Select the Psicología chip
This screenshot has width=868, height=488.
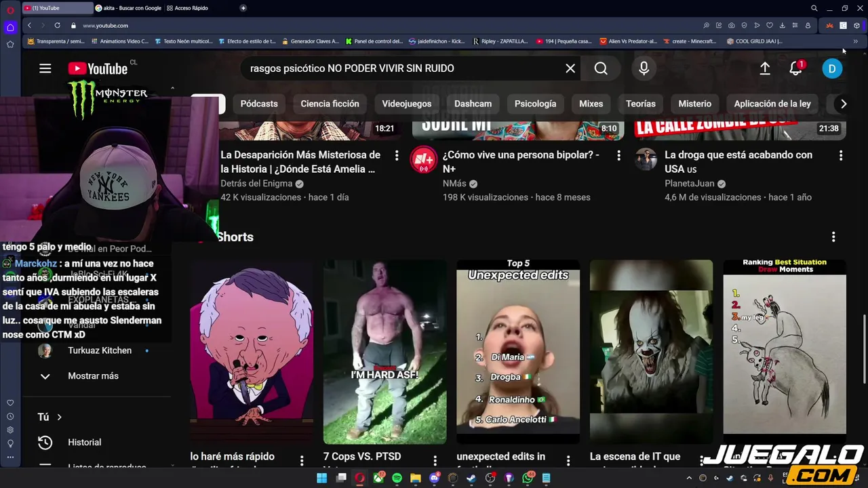pyautogui.click(x=535, y=104)
